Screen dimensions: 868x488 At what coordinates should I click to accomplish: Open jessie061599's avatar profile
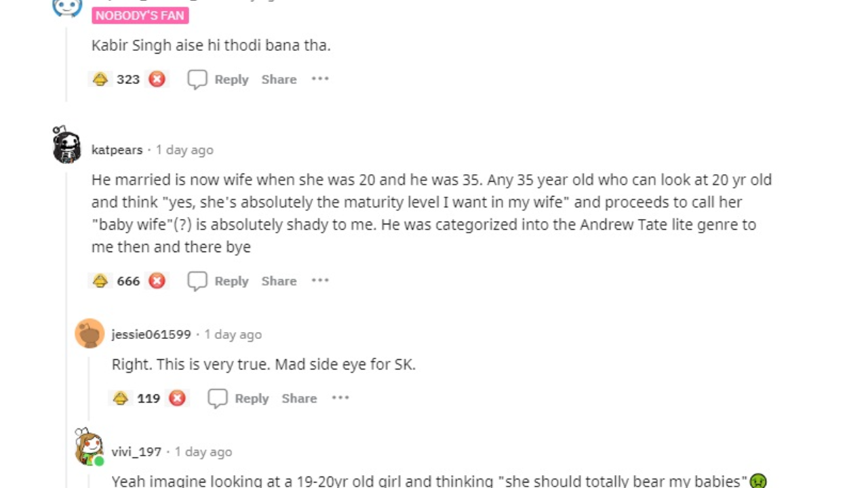[90, 333]
